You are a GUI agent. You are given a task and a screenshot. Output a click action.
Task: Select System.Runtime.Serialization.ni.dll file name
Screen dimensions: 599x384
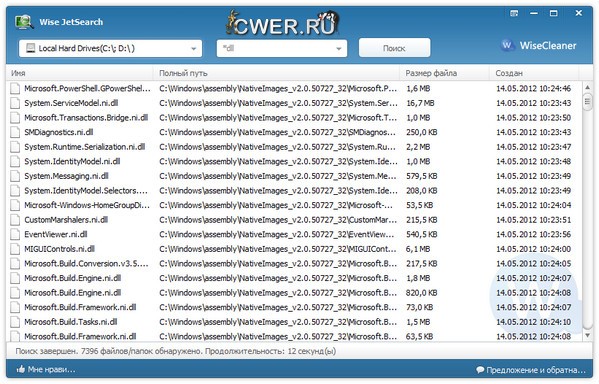click(x=84, y=147)
